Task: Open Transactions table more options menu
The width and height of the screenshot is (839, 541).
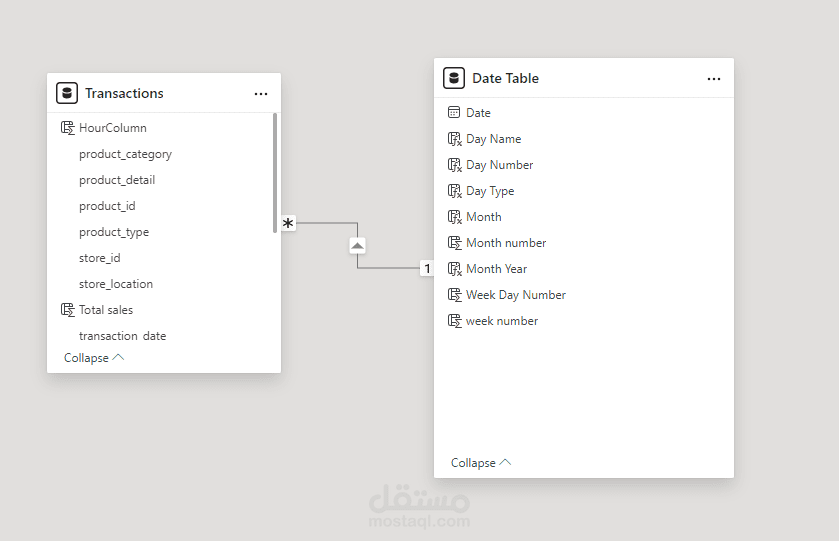Action: (261, 94)
